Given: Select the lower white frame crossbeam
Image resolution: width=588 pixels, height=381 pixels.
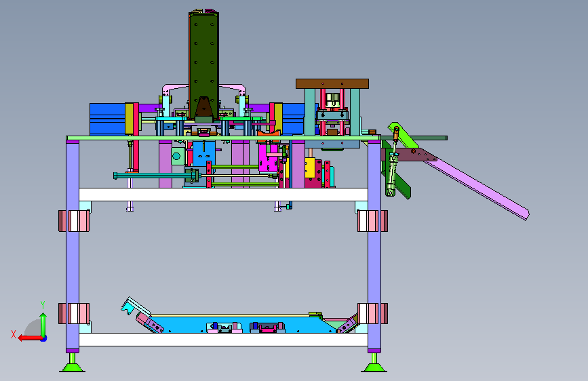Looking at the screenshot, I should [x=223, y=340].
